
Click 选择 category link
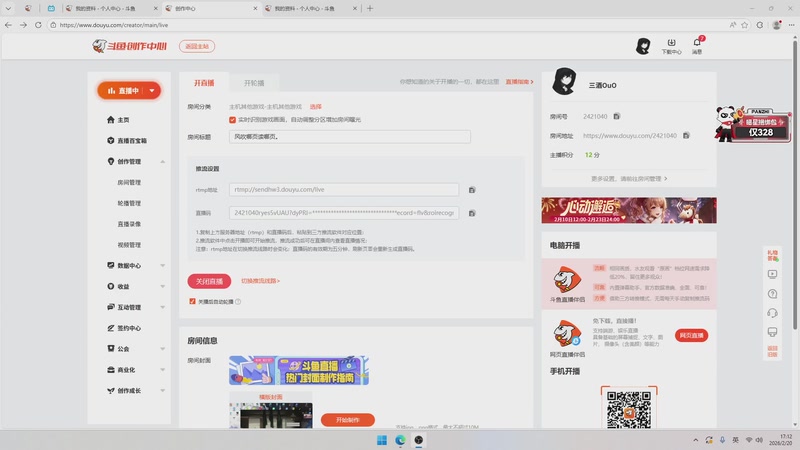(x=316, y=107)
